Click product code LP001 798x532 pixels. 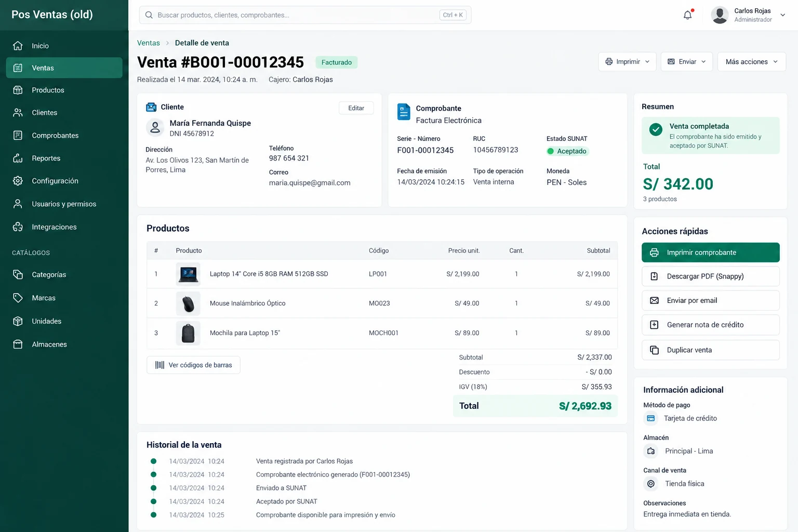[x=378, y=274]
